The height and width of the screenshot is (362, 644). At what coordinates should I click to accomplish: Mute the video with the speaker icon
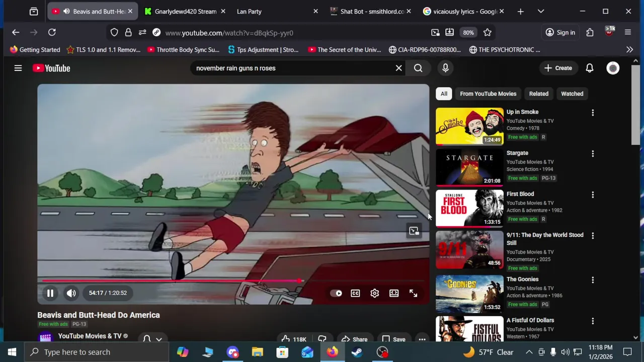tap(71, 293)
